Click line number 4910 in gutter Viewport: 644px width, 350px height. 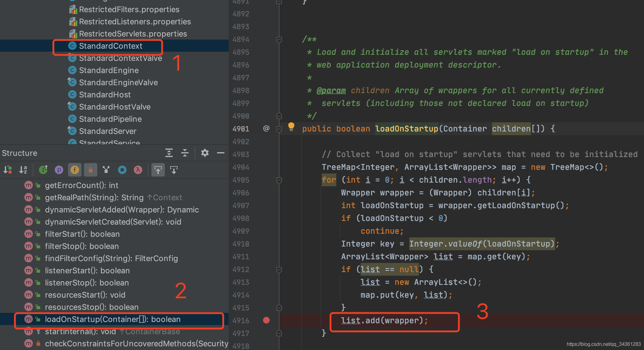[x=241, y=244]
